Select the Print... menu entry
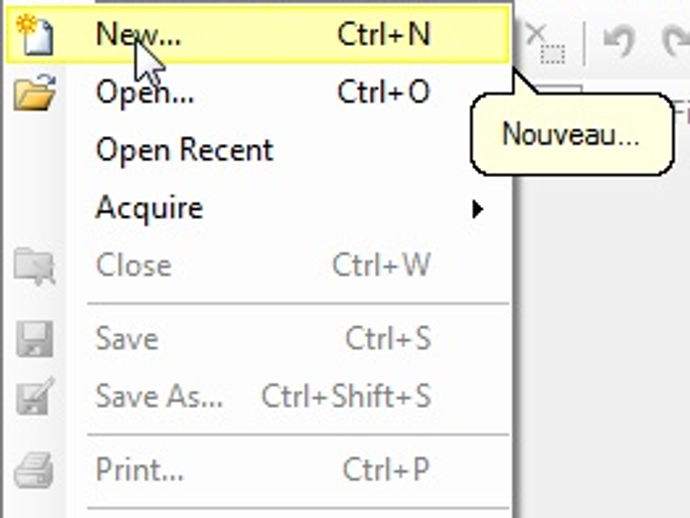This screenshot has width=690, height=518. tap(258, 470)
